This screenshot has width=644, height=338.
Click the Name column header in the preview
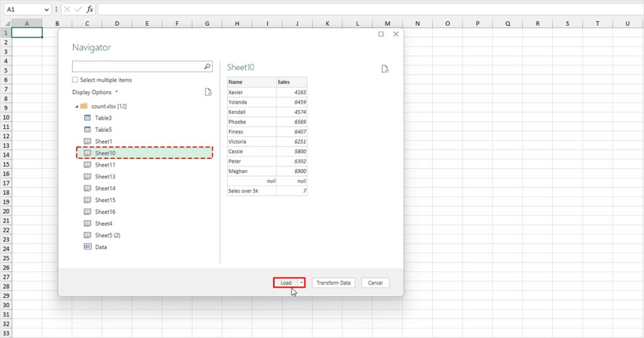click(252, 82)
